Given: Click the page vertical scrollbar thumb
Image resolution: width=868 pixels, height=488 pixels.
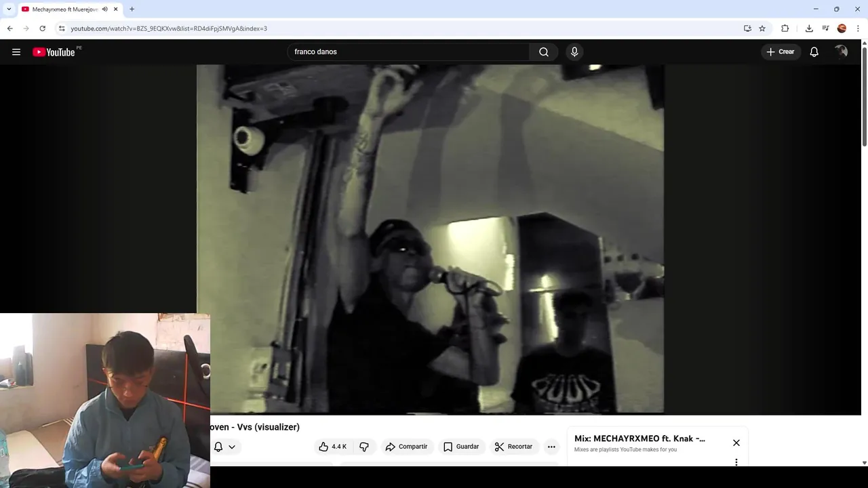Looking at the screenshot, I should [864, 96].
